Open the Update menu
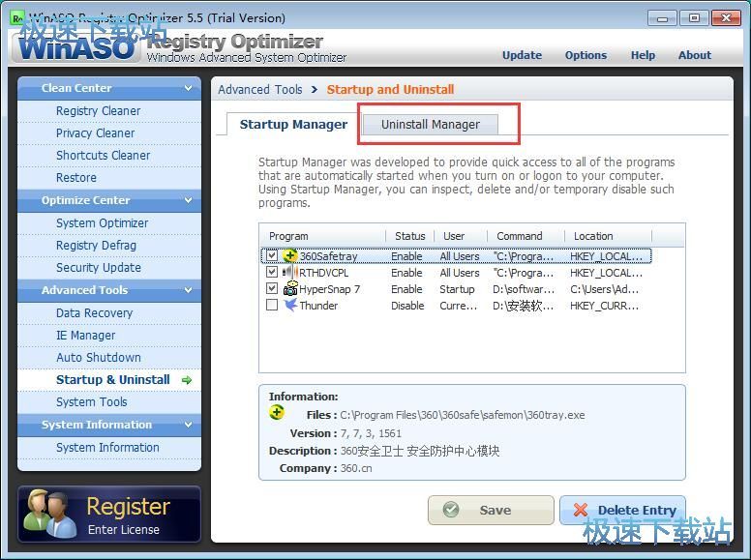Screen dimensions: 751x560 click(522, 55)
